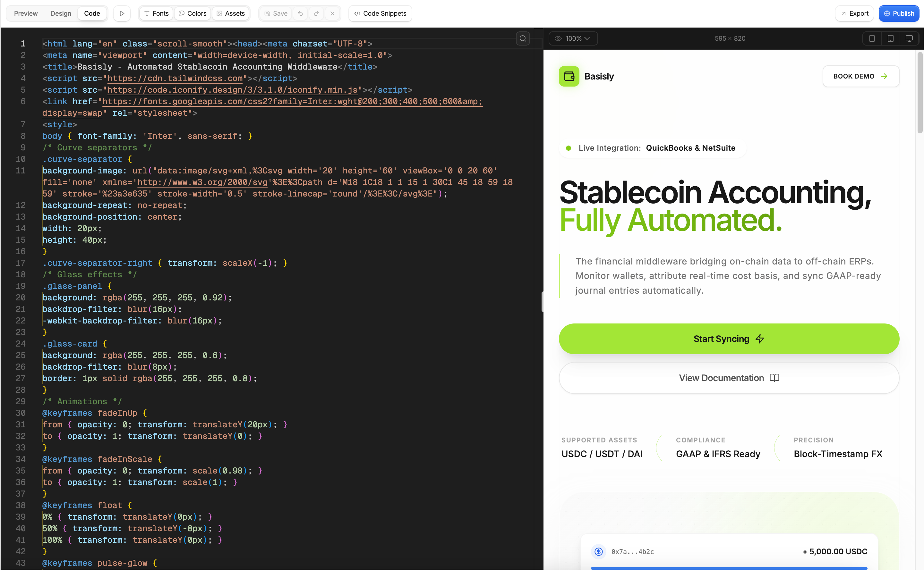
Task: Switch to desktop device preview icon
Action: (x=909, y=38)
